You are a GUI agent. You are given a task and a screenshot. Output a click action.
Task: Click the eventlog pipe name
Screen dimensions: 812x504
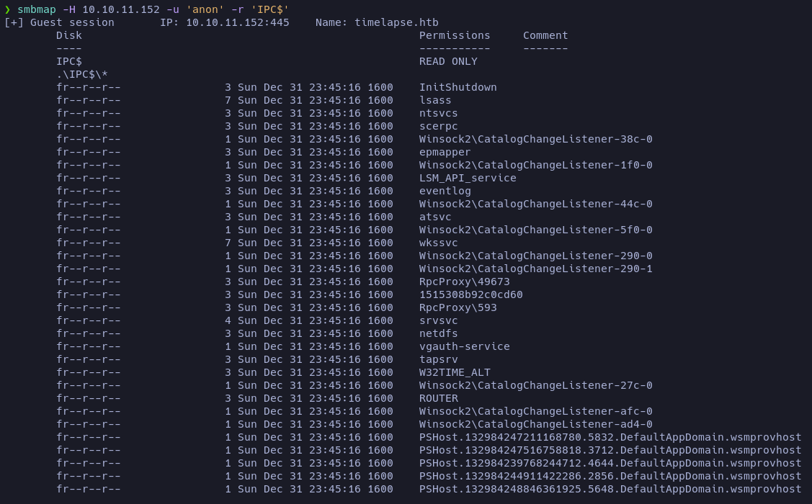[445, 191]
